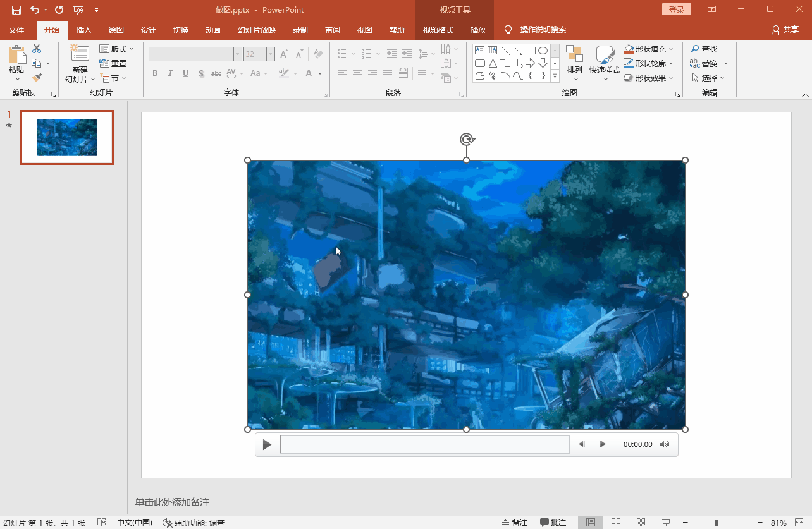Select slide 1 thumbnail
The height and width of the screenshot is (529, 812).
point(66,137)
